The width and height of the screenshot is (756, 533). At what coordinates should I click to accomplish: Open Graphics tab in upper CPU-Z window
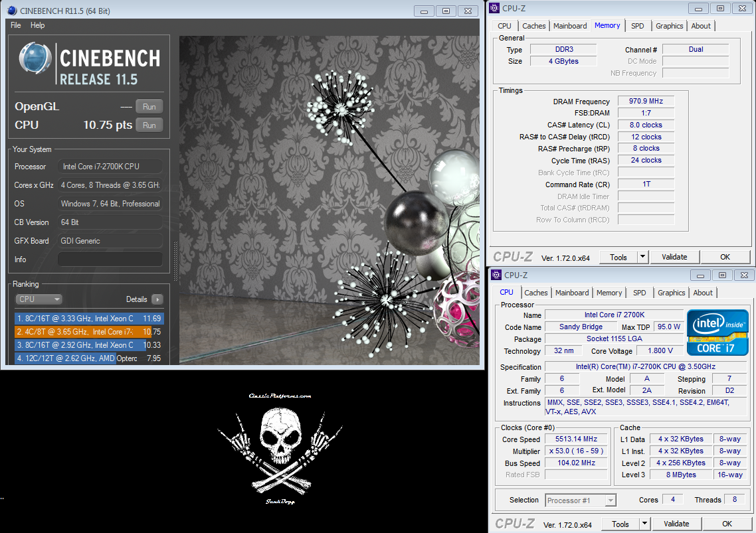(669, 26)
